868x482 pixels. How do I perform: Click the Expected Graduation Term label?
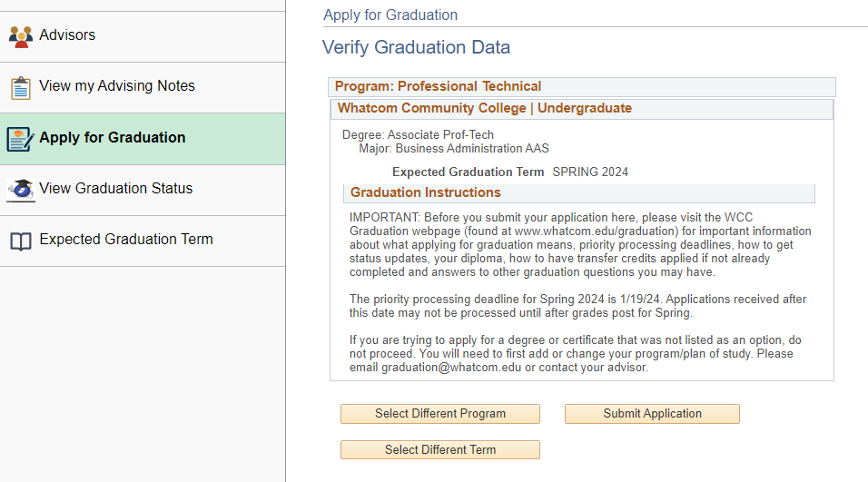coord(468,172)
